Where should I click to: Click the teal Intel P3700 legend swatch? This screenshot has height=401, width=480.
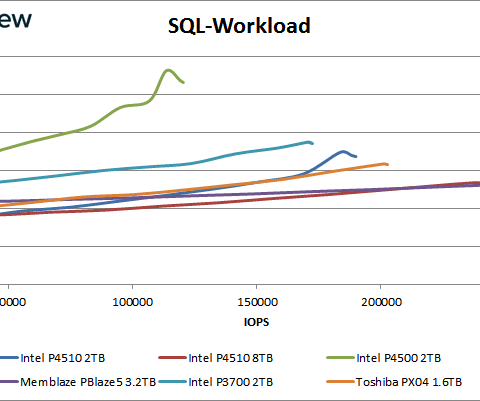coord(172,382)
